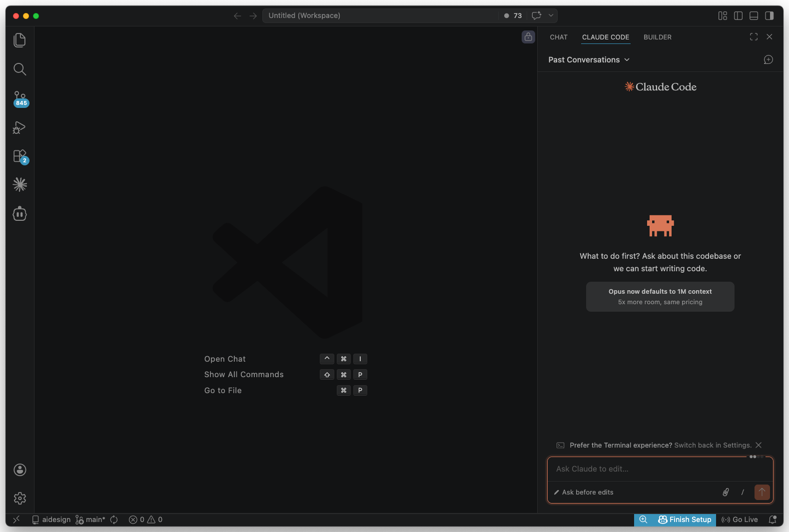Attach a file with the paperclip icon
This screenshot has width=789, height=532.
click(726, 492)
